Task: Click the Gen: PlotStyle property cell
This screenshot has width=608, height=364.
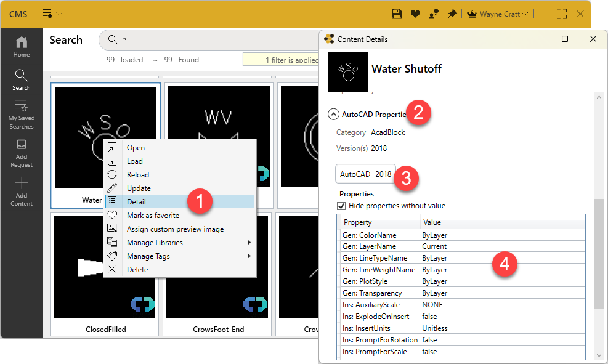Action: (379, 281)
